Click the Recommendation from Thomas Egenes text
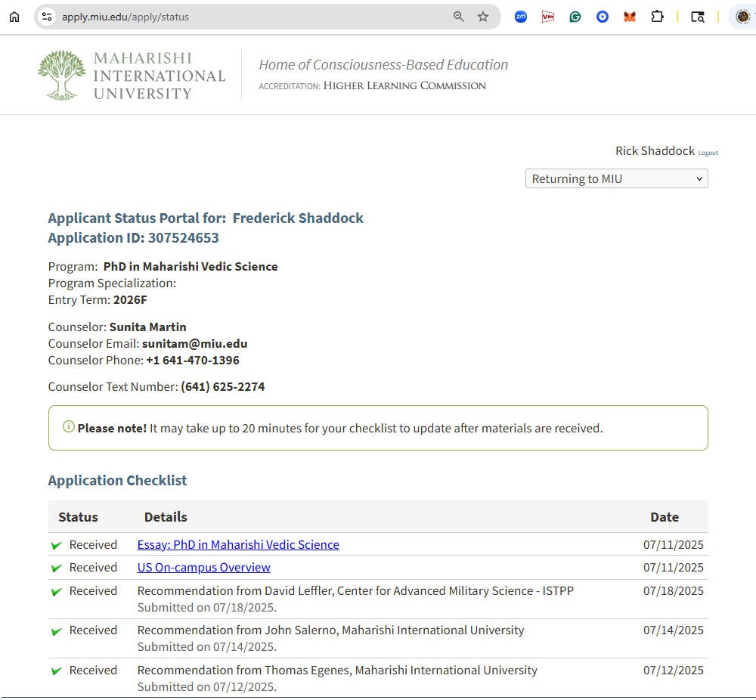 (337, 670)
